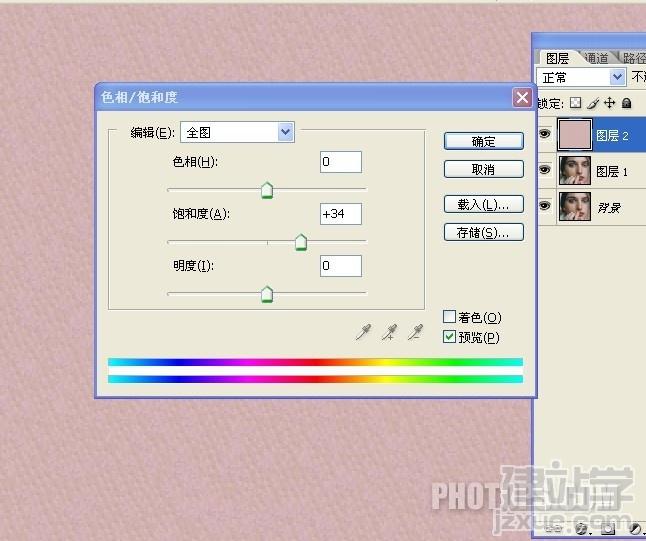Click the add layer mask icon

click(x=608, y=528)
